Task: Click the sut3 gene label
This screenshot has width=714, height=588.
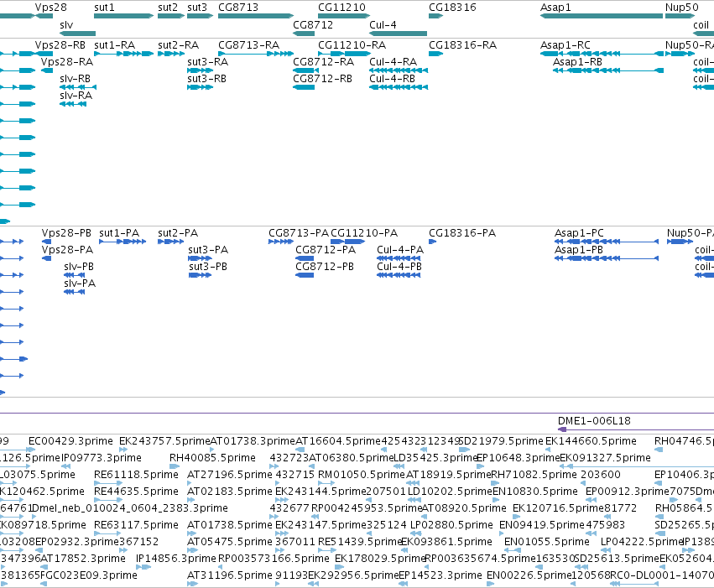Action: (197, 8)
